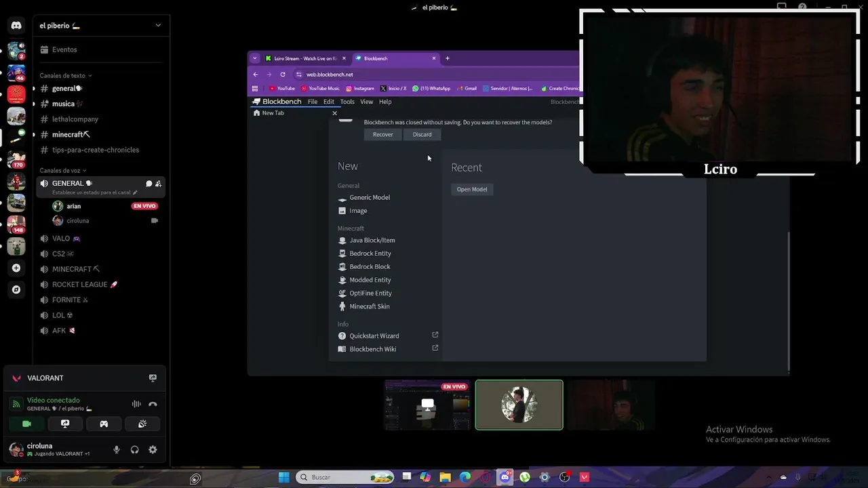Image resolution: width=868 pixels, height=488 pixels.
Task: Invite people to GENERAL voice channel
Action: pos(158,184)
